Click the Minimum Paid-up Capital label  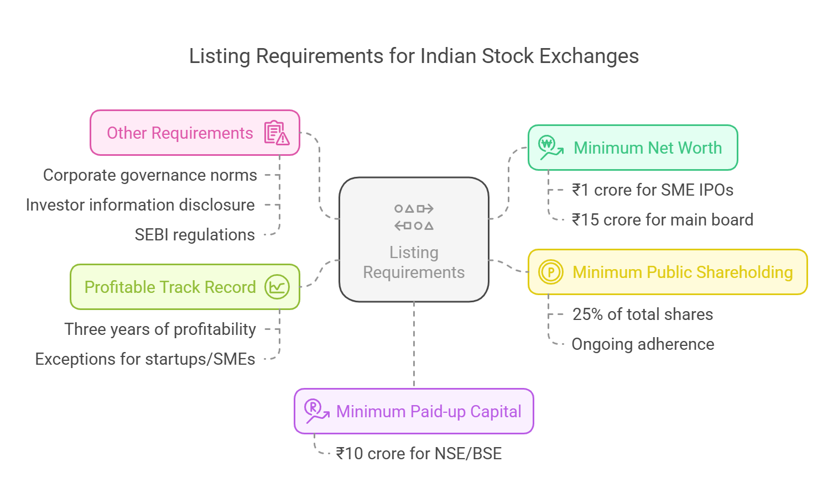click(429, 412)
